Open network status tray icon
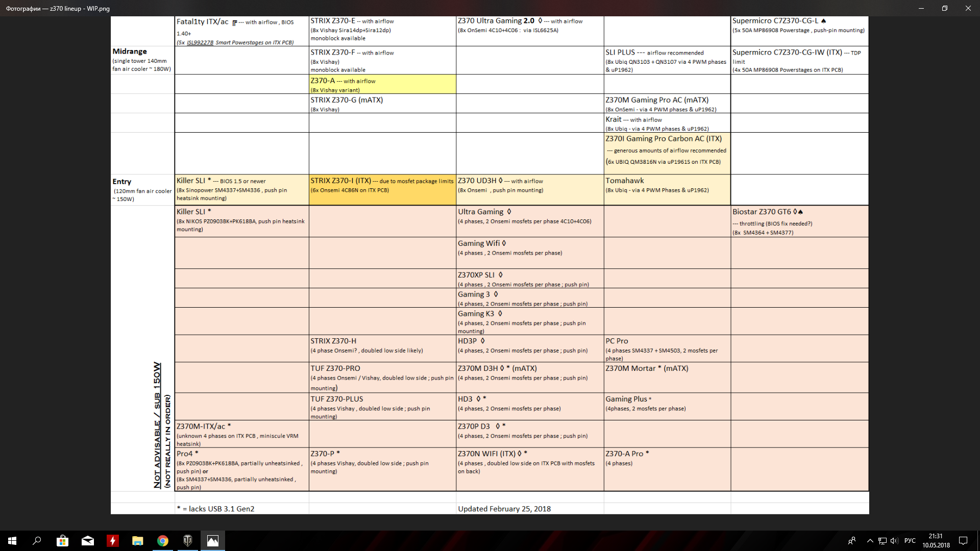 point(882,541)
